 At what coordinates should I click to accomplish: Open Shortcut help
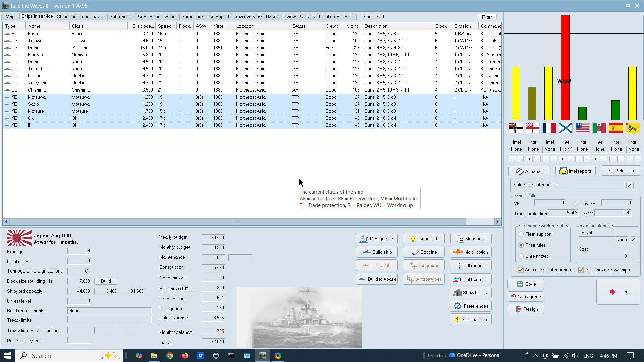pyautogui.click(x=471, y=319)
